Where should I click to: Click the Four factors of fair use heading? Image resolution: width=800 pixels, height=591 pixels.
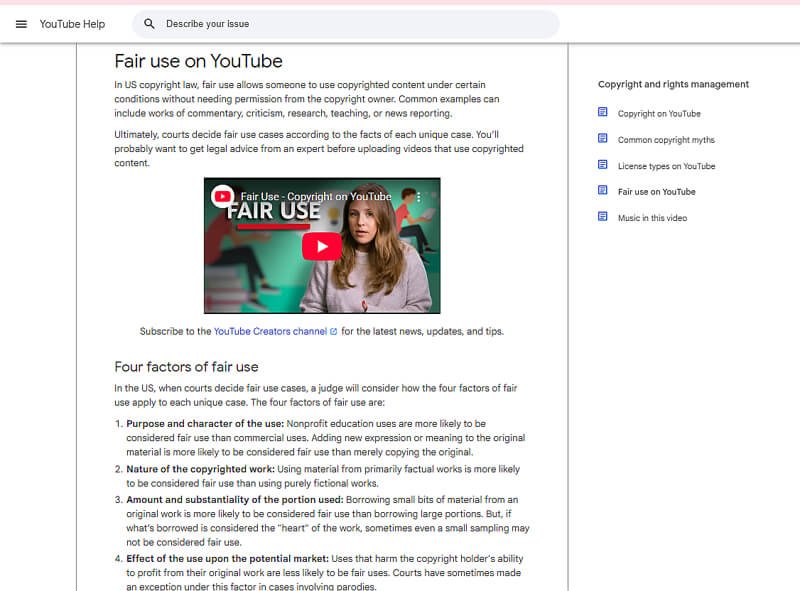pyautogui.click(x=186, y=367)
